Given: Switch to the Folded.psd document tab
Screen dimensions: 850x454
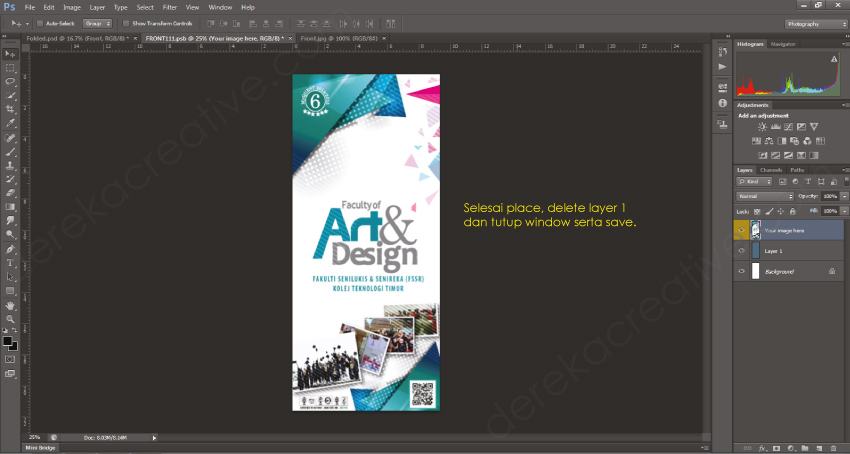Looking at the screenshot, I should click(x=55, y=37).
